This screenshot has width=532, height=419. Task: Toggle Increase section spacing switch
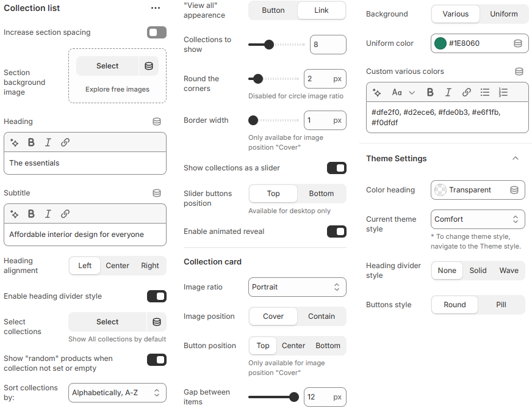pyautogui.click(x=157, y=32)
